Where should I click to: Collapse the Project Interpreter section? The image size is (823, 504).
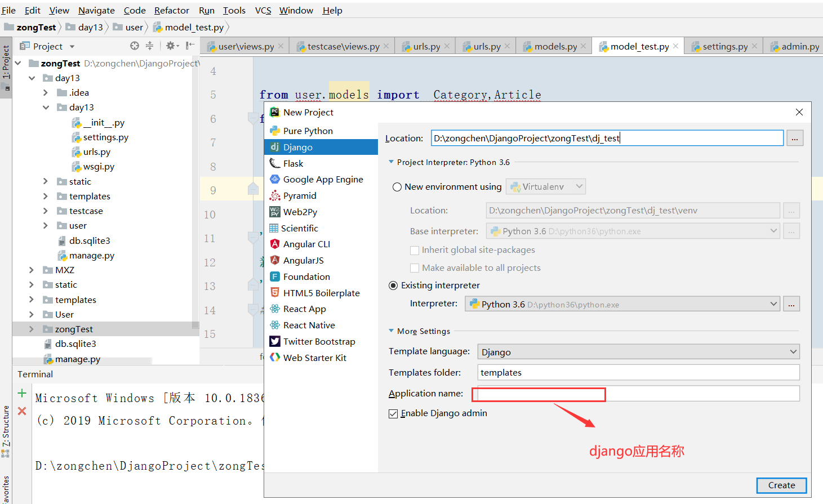click(x=392, y=162)
